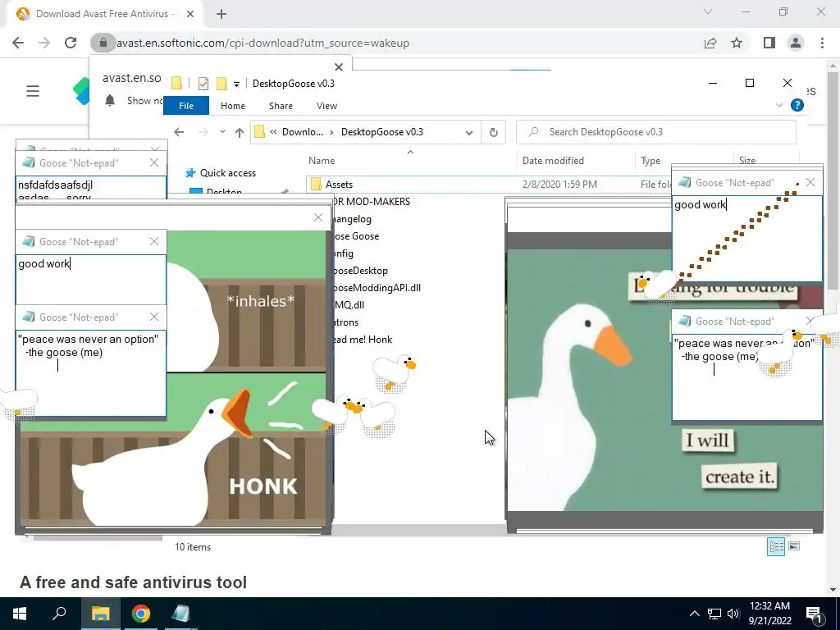Click text area of left 'good work' notepad
The width and height of the screenshot is (840, 630).
[x=91, y=279]
